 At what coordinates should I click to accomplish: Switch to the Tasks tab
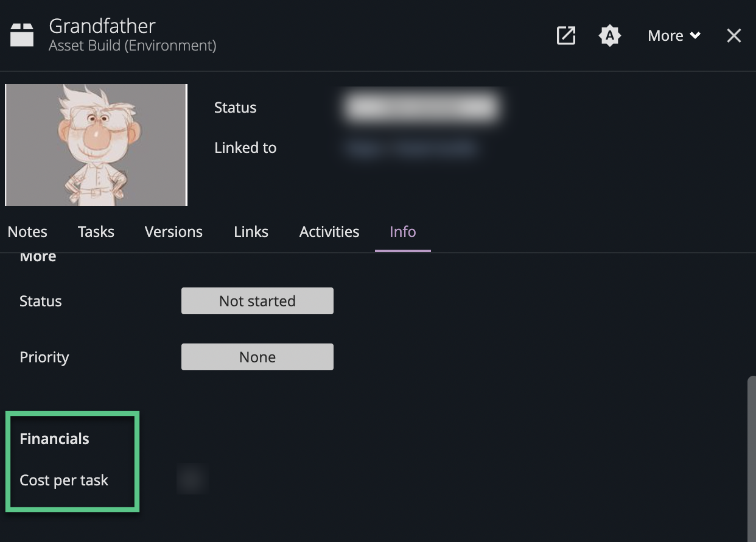(96, 231)
